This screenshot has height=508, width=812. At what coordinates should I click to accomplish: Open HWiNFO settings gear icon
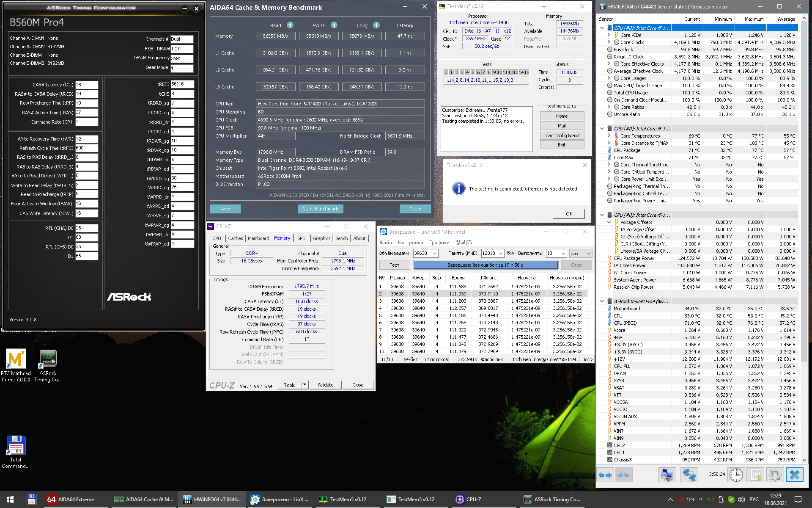(x=775, y=475)
